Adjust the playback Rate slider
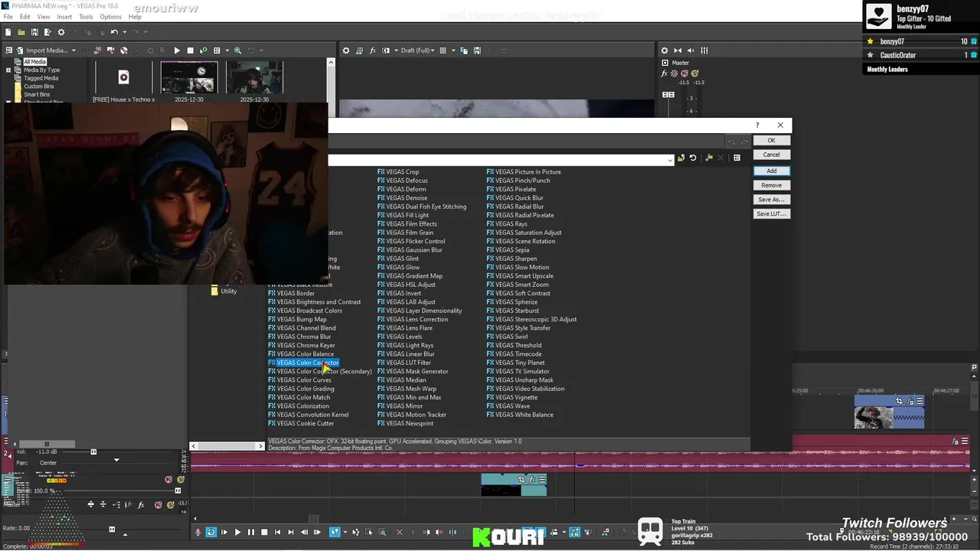The image size is (980, 551). [112, 529]
